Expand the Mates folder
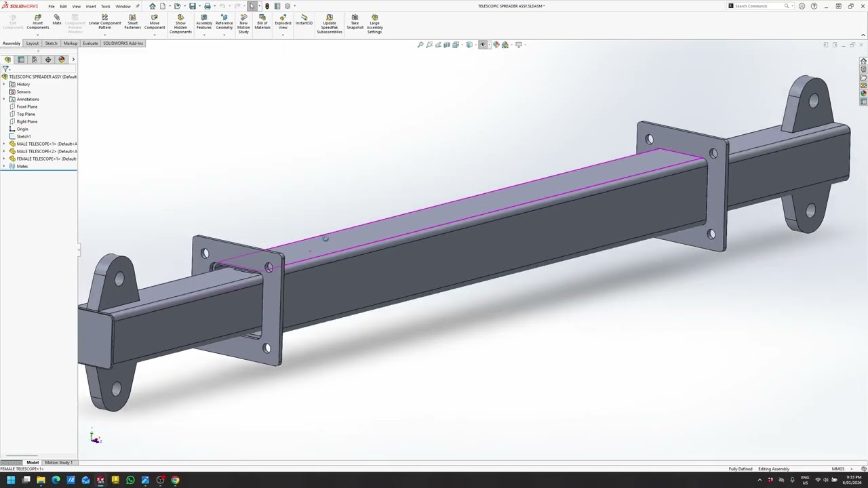Viewport: 868px width, 488px height. coord(4,166)
